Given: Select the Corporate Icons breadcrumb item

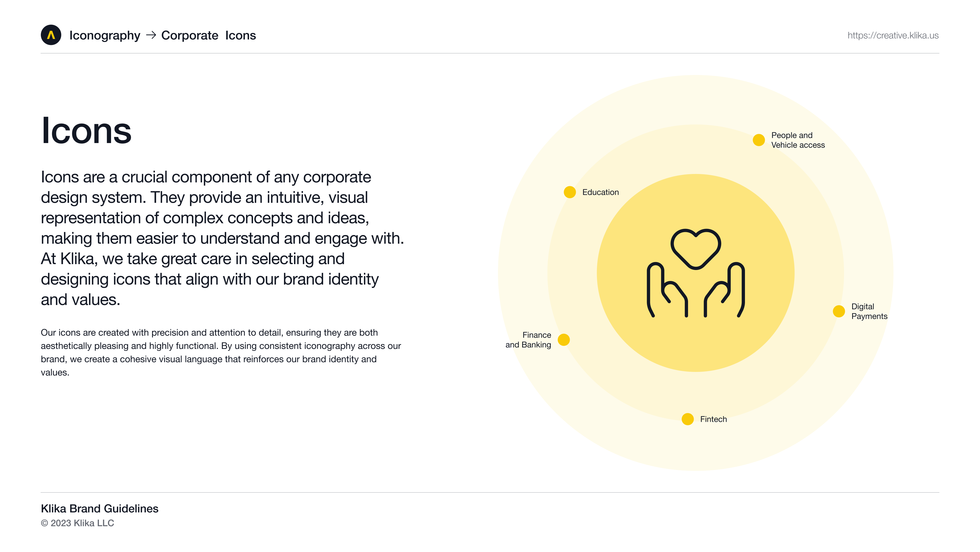Looking at the screenshot, I should (209, 36).
